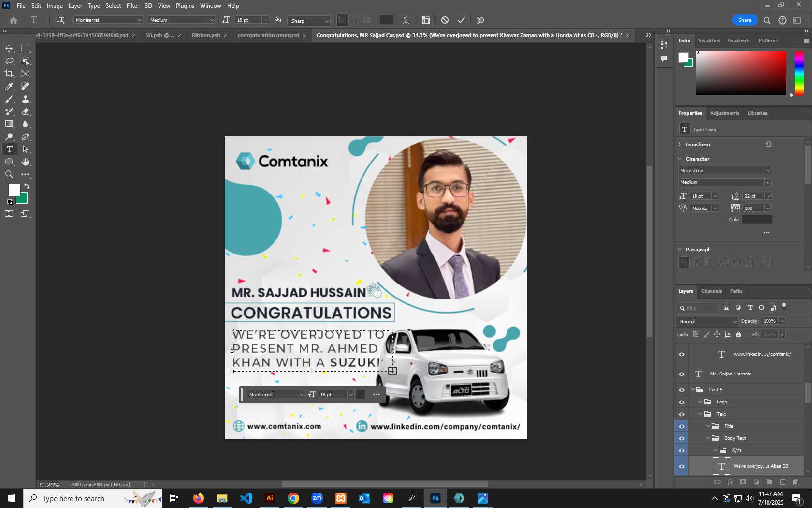Open the Plugins menu
Screen dimensions: 812x508
point(185,6)
